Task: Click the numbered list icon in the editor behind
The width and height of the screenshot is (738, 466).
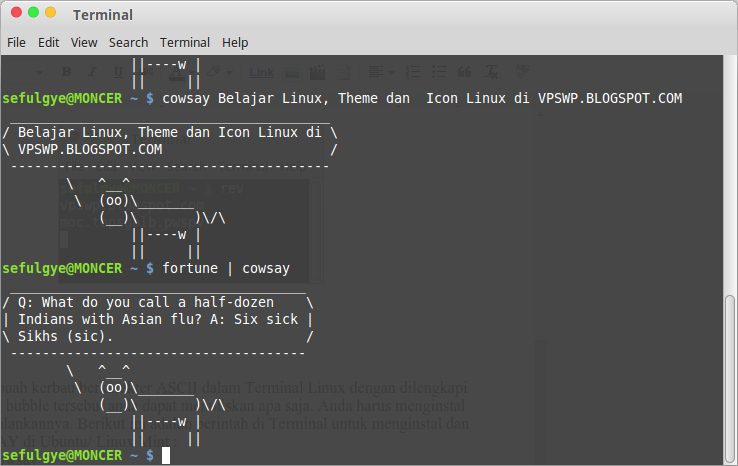Action: [413, 72]
